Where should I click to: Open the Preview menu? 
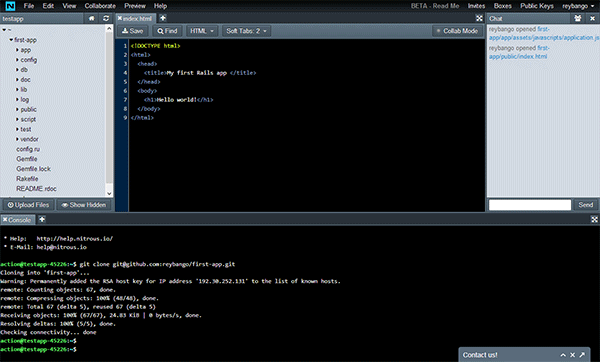click(x=135, y=6)
